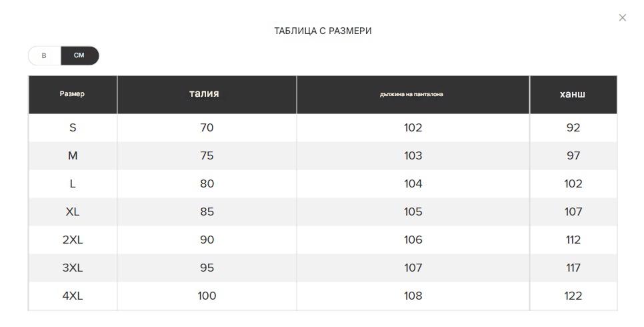Click the дължина на панталона header

(411, 94)
